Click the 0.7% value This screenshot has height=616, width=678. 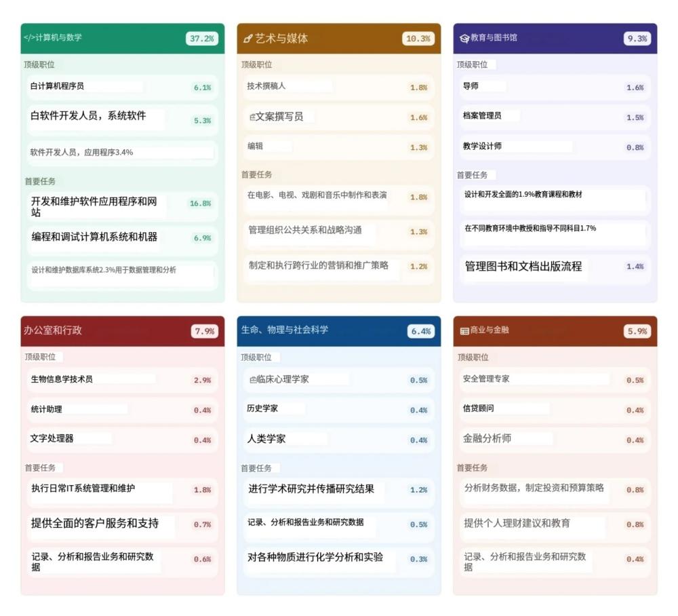point(202,524)
